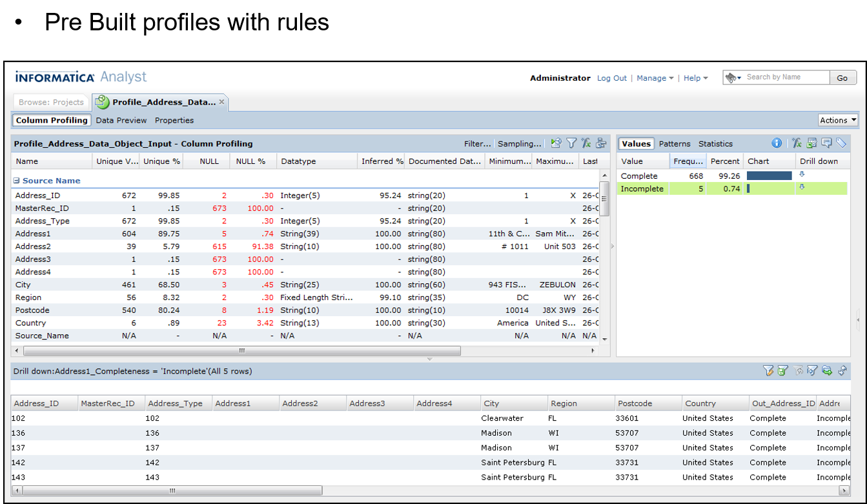
Task: Open the Properties tab
Action: tap(174, 120)
